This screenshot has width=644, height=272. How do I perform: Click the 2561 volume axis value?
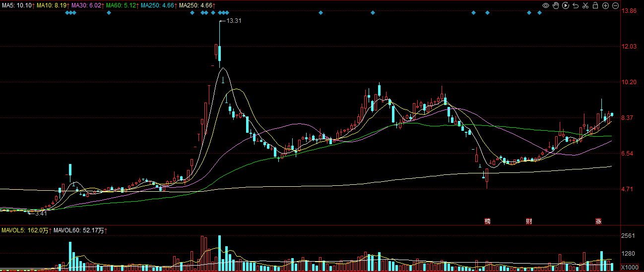coord(628,236)
